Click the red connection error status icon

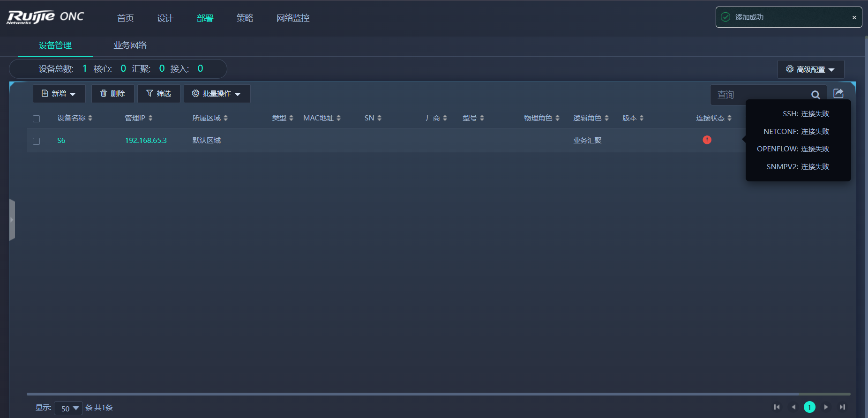(x=707, y=140)
